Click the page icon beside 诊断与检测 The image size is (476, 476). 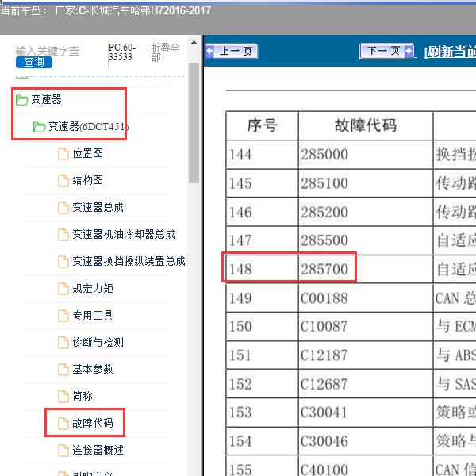pos(63,343)
